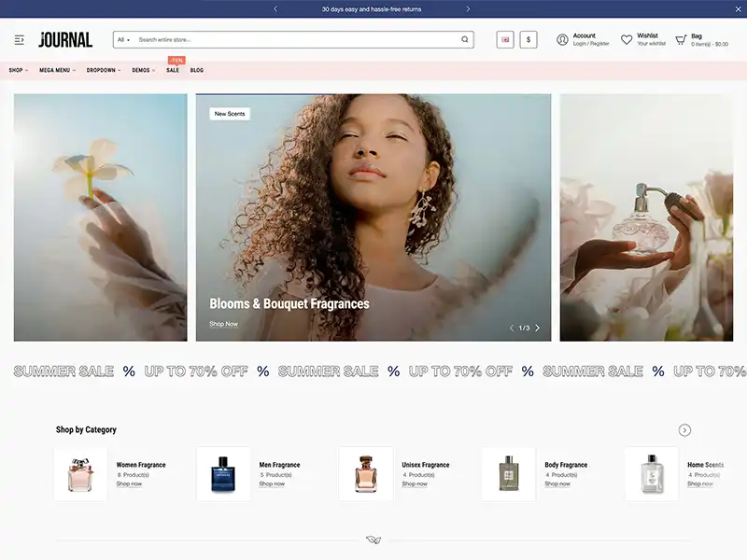Open the Demos menu
This screenshot has width=747, height=560.
[x=143, y=70]
